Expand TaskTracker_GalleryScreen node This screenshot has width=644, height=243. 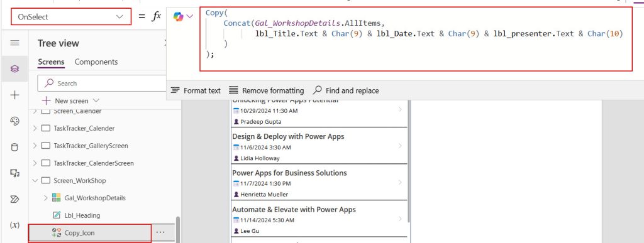(x=35, y=146)
